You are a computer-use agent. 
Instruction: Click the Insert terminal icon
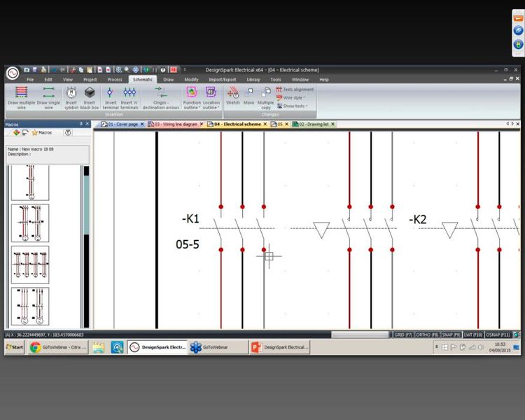[x=110, y=97]
